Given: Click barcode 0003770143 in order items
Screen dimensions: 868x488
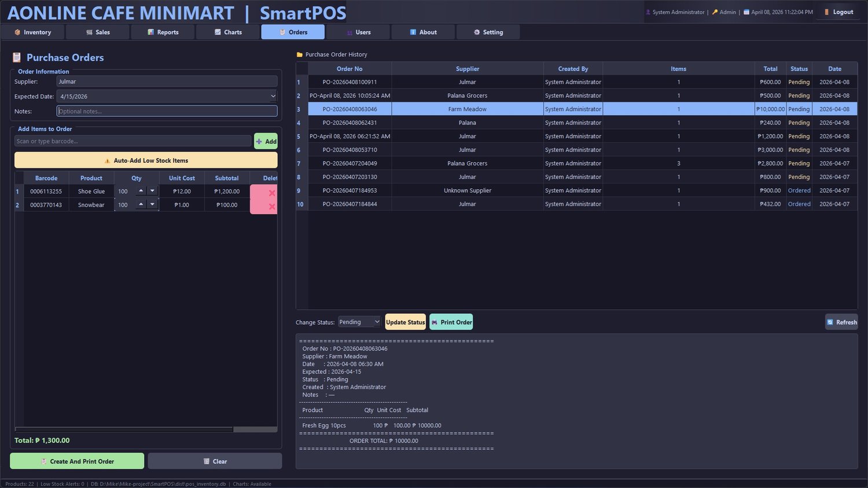Looking at the screenshot, I should tap(46, 205).
